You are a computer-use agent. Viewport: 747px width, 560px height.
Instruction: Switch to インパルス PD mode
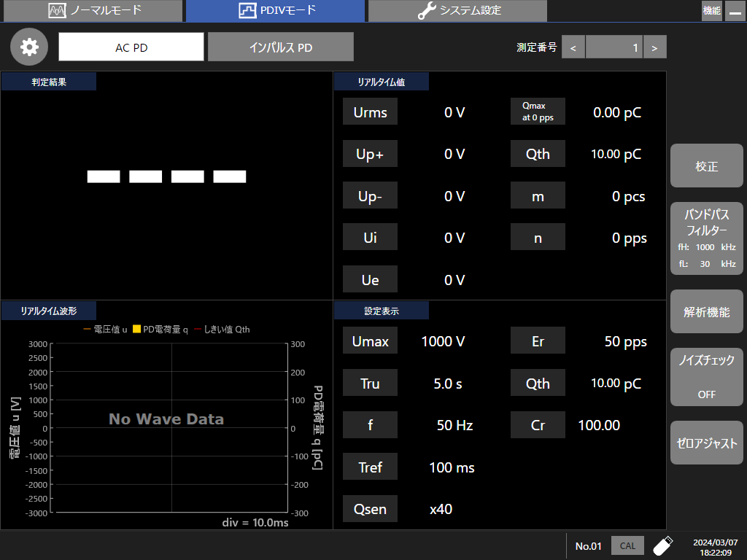pyautogui.click(x=281, y=47)
